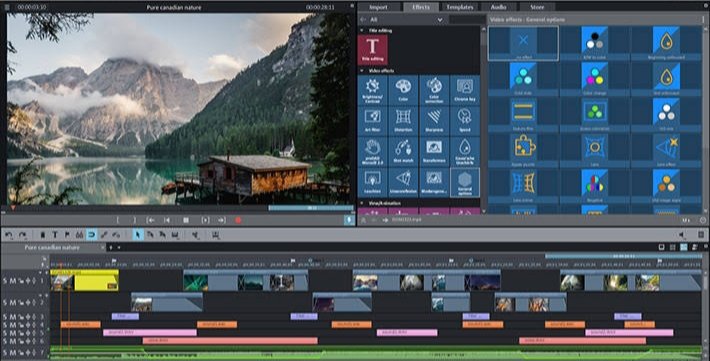
Task: Close the 'Pure canadian nature' movie tab
Action: [103, 248]
